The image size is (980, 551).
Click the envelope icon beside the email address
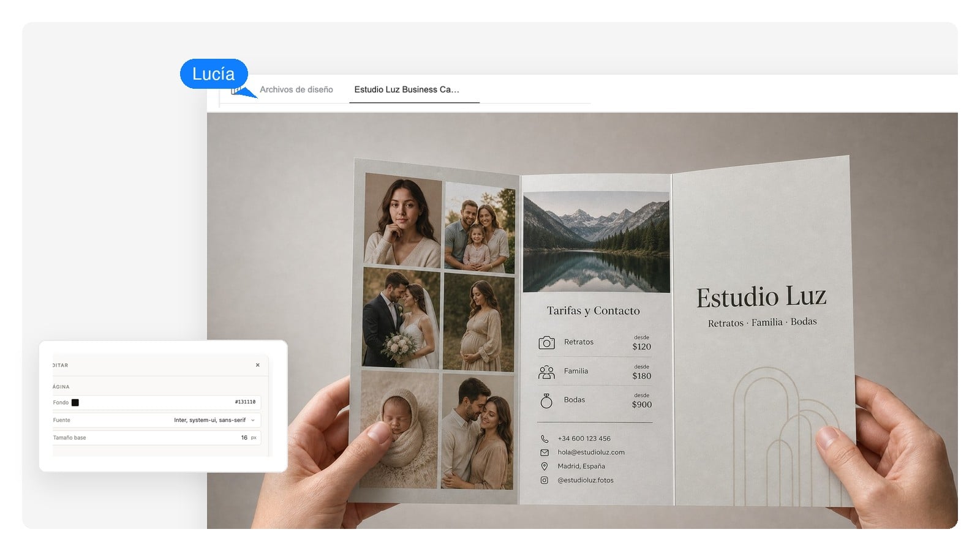[x=545, y=452]
